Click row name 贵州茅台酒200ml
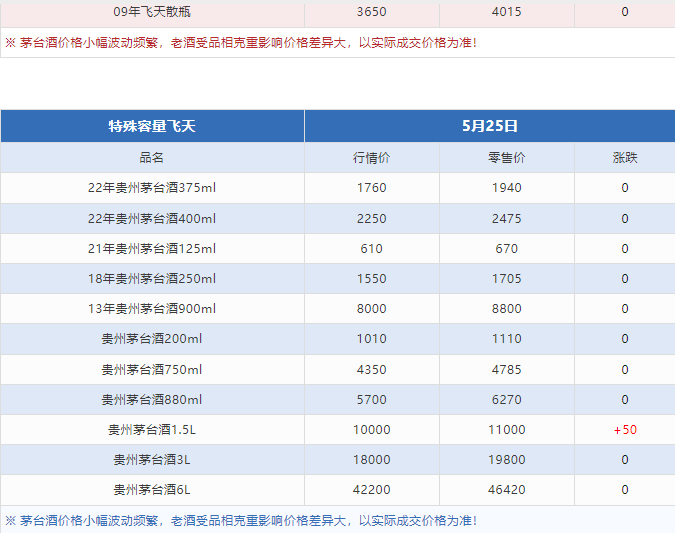The image size is (675, 533). [x=152, y=339]
